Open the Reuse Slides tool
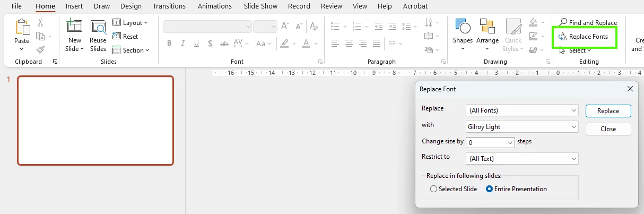Viewport: 644px width, 214px height. 98,28
